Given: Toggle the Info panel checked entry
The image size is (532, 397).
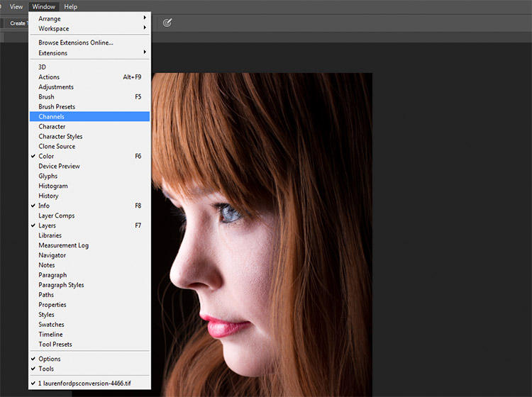Looking at the screenshot, I should pos(89,206).
